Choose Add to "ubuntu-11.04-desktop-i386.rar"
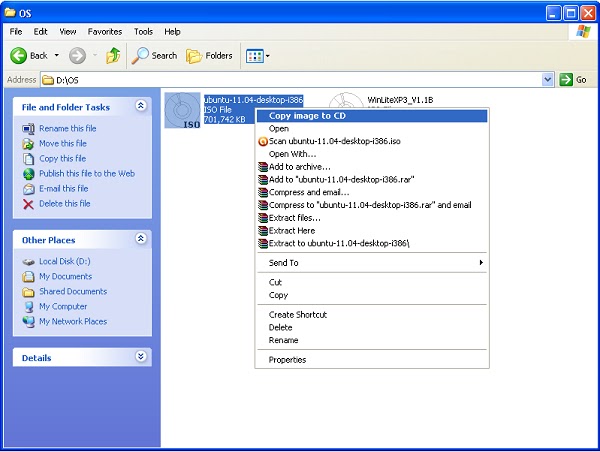Image resolution: width=600 pixels, height=452 pixels. tap(372, 180)
